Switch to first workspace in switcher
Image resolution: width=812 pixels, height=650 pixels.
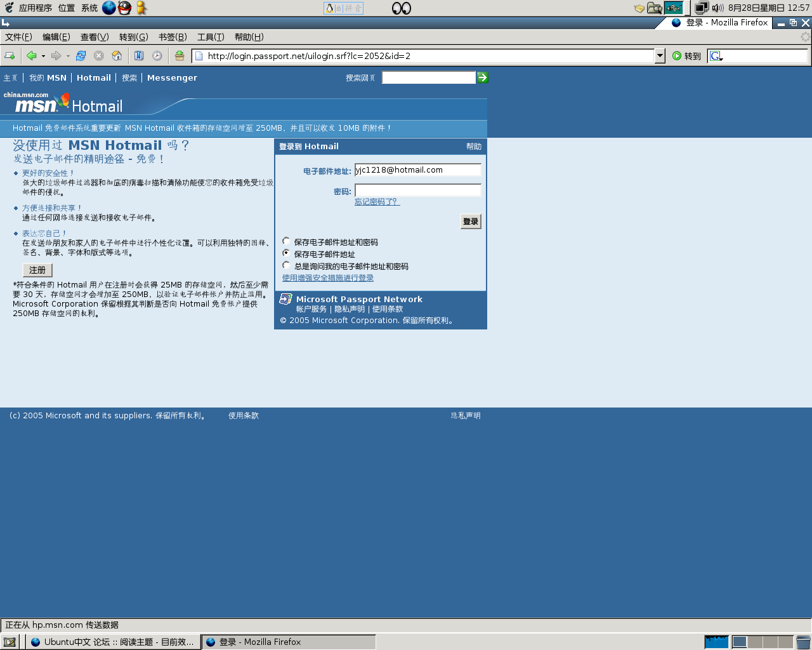click(x=740, y=642)
